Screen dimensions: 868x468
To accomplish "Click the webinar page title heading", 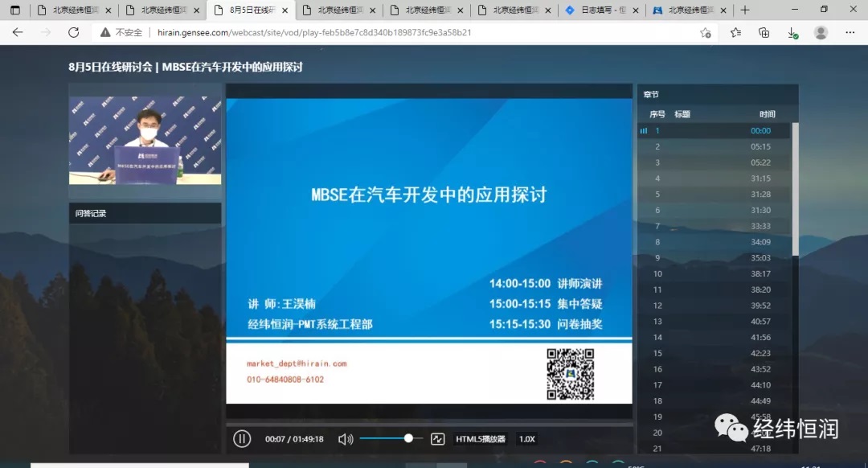I will pyautogui.click(x=186, y=67).
